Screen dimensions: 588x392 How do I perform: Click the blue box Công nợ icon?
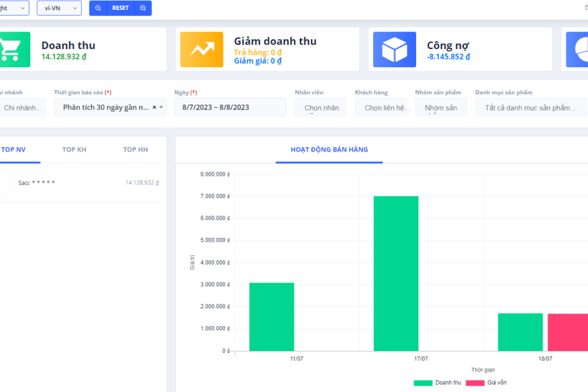[395, 49]
